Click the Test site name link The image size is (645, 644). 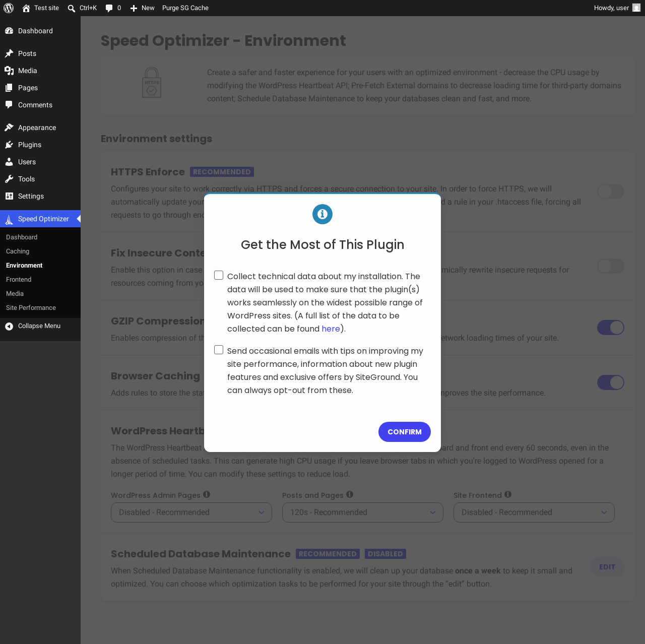click(x=46, y=8)
